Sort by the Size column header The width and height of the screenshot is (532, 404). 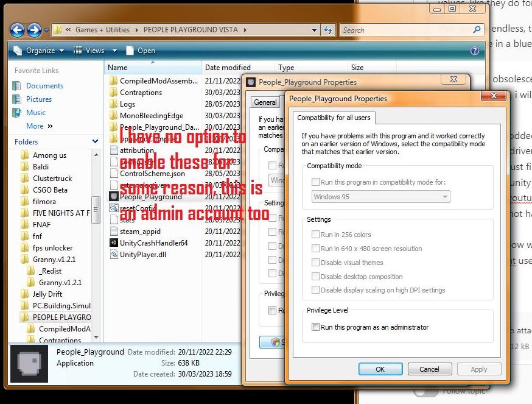[371, 67]
